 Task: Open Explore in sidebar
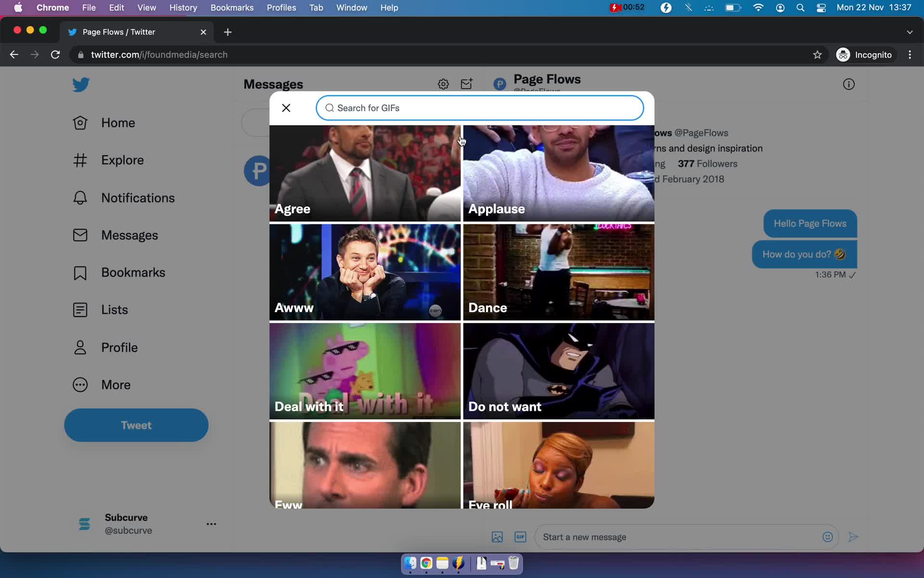108,160
